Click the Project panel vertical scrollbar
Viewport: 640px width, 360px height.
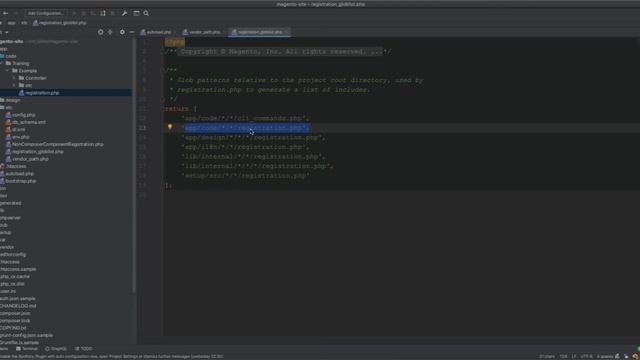pos(134,165)
